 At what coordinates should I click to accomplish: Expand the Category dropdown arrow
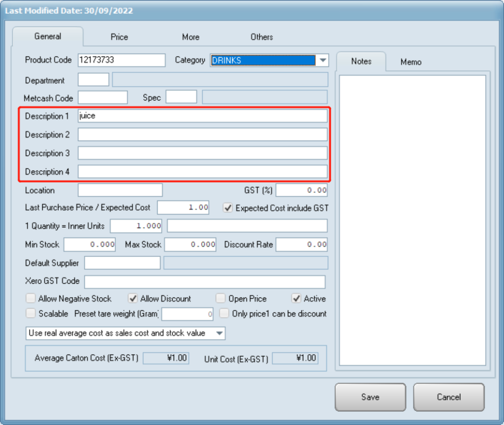pos(322,60)
